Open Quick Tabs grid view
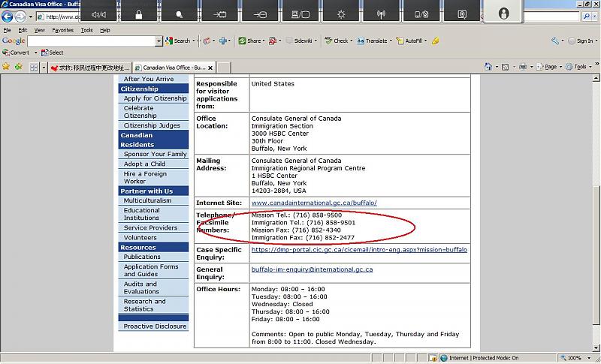This screenshot has width=601, height=364. (34, 68)
